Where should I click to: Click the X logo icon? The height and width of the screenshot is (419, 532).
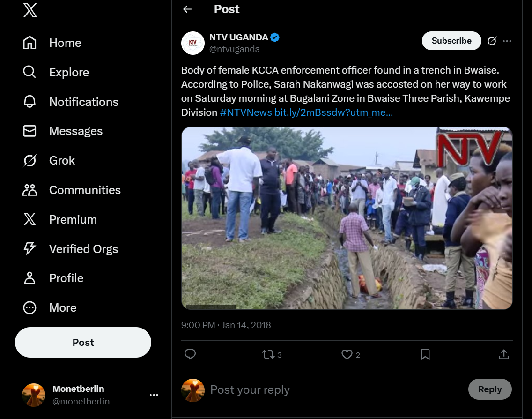30,10
